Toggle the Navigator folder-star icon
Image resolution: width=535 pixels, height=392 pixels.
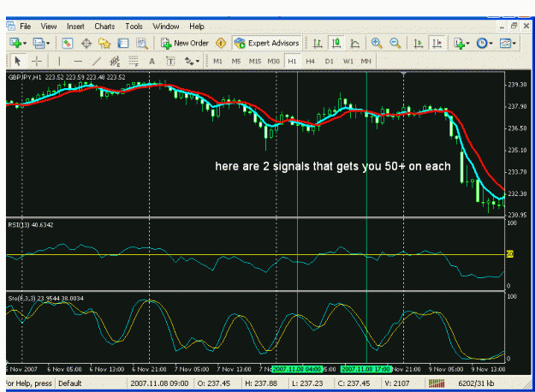pyautogui.click(x=104, y=44)
